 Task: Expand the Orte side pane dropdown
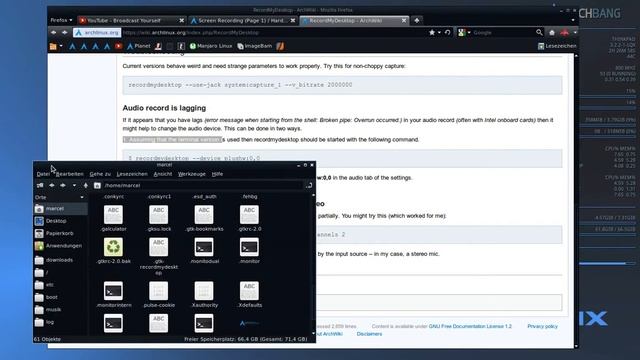[x=82, y=198]
